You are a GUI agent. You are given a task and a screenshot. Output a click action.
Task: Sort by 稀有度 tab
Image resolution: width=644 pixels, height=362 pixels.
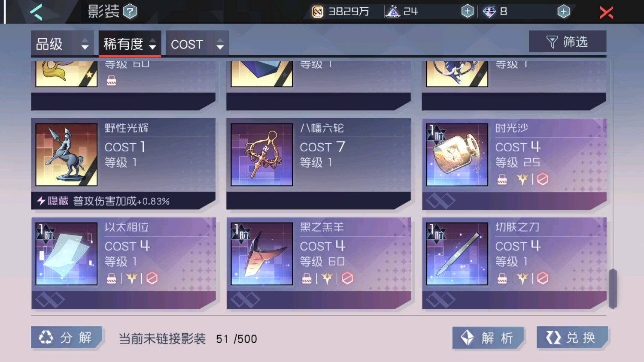[x=130, y=44]
